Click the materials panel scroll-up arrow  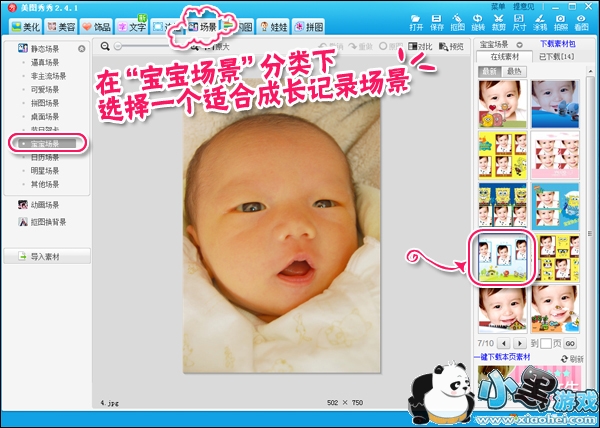pyautogui.click(x=591, y=72)
